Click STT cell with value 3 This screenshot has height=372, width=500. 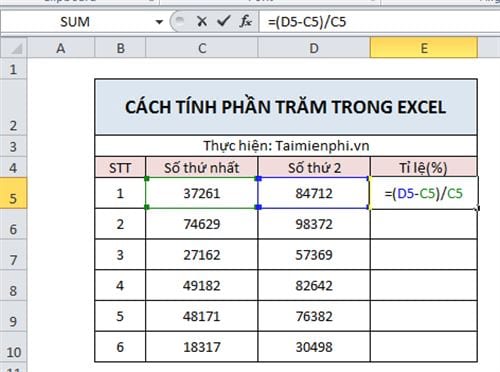click(x=120, y=254)
